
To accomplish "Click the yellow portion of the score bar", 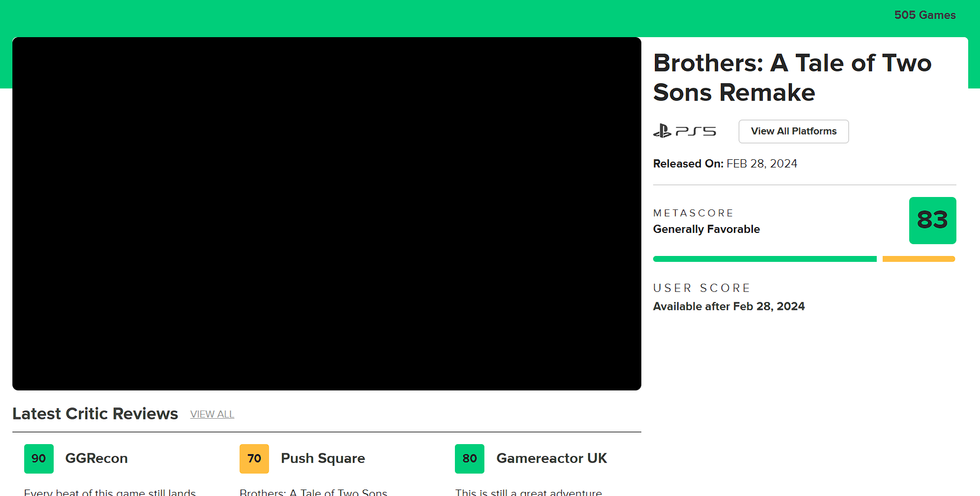I will [x=918, y=258].
